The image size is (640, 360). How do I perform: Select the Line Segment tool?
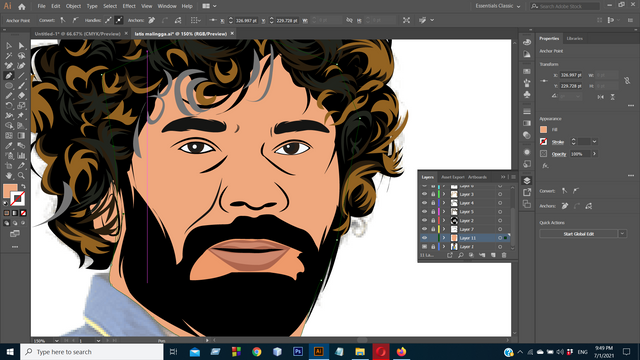click(21, 76)
